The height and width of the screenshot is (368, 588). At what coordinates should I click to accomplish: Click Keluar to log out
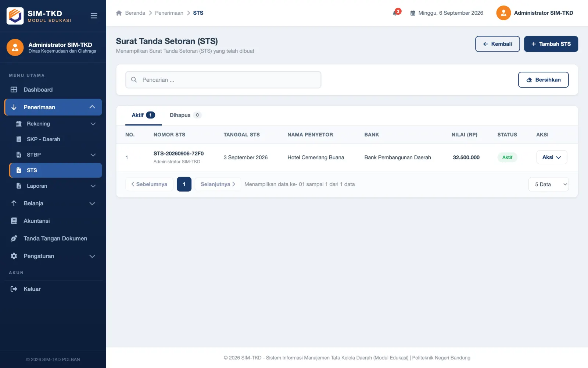[x=53, y=289]
